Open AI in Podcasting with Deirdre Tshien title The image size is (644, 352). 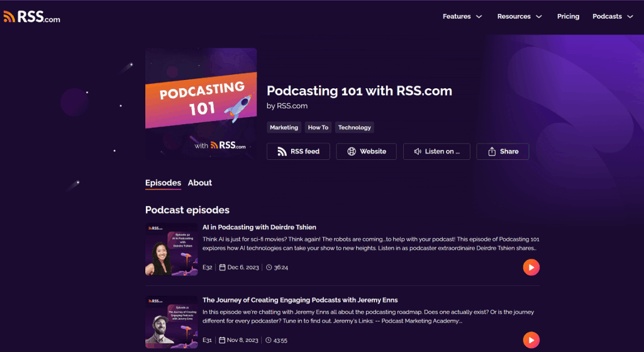[259, 227]
